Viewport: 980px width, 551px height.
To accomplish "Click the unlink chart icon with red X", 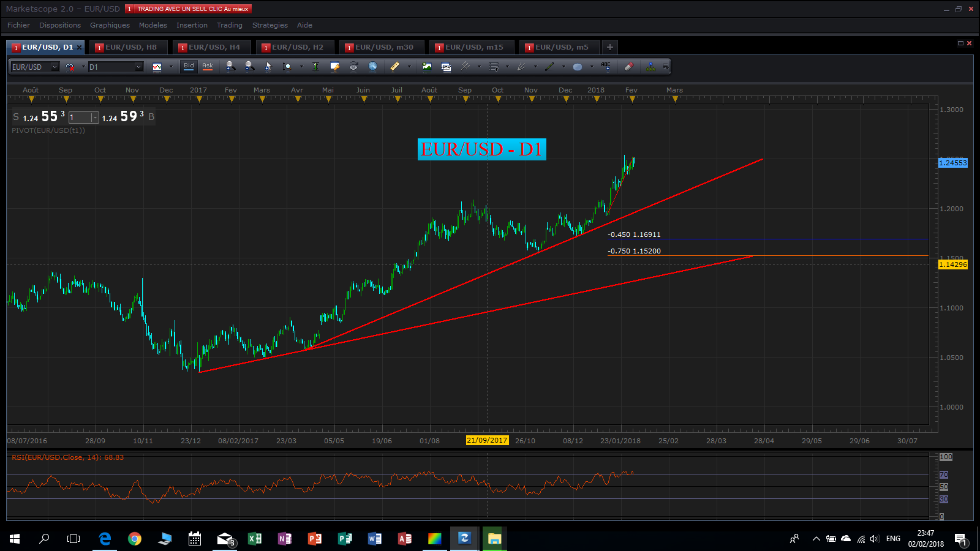I will click(70, 67).
